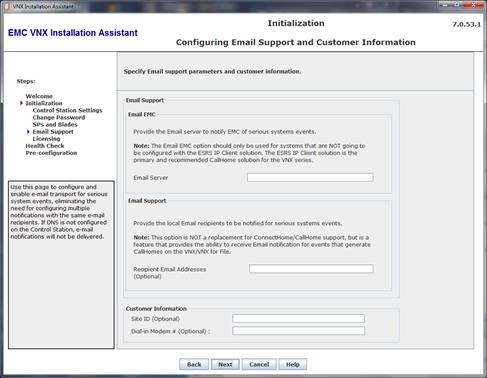
Task: Select Health Check step
Action: (45, 146)
